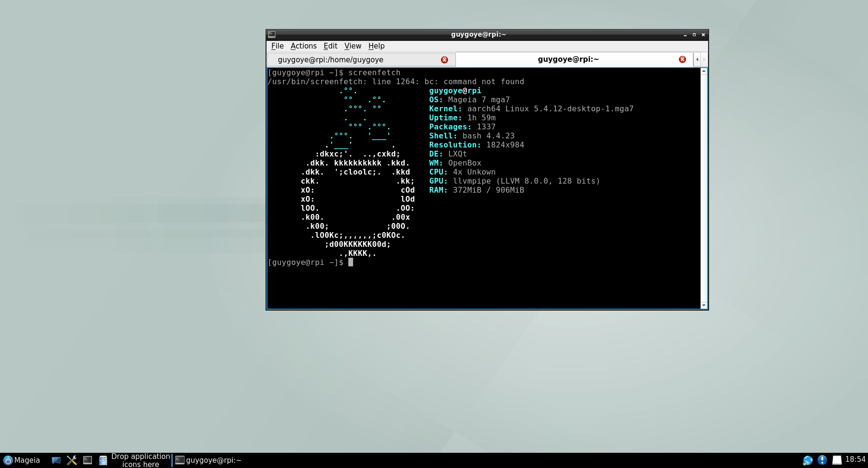Open the File menu
868x468 pixels.
point(277,46)
